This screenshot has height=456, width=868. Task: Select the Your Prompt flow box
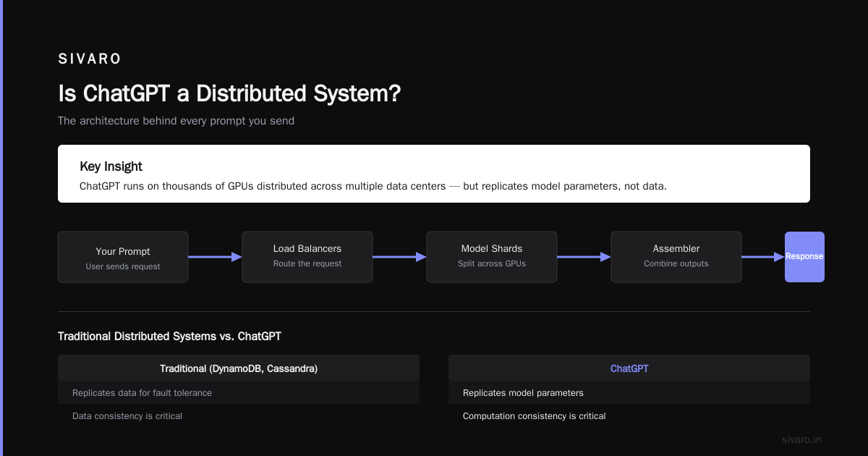click(x=123, y=257)
